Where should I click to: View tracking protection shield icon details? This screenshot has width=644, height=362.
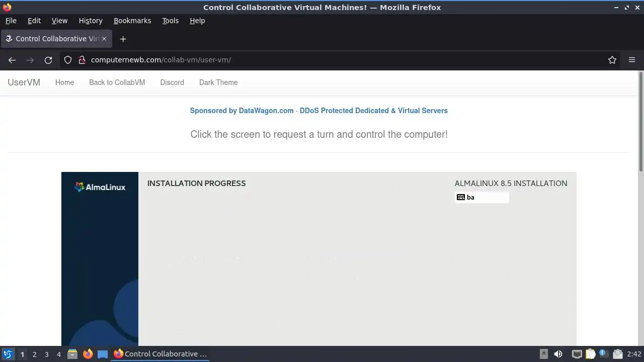(68, 60)
